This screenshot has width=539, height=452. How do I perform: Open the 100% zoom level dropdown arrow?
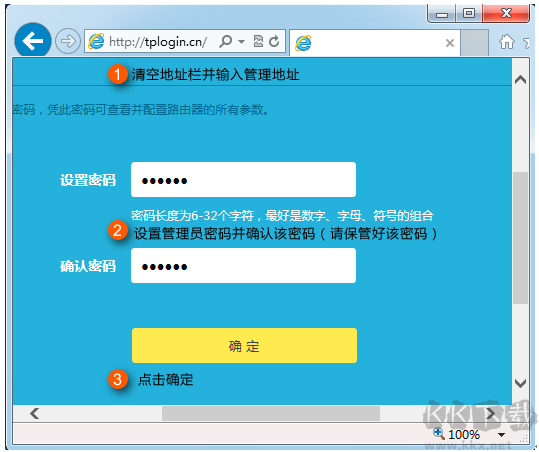point(502,435)
